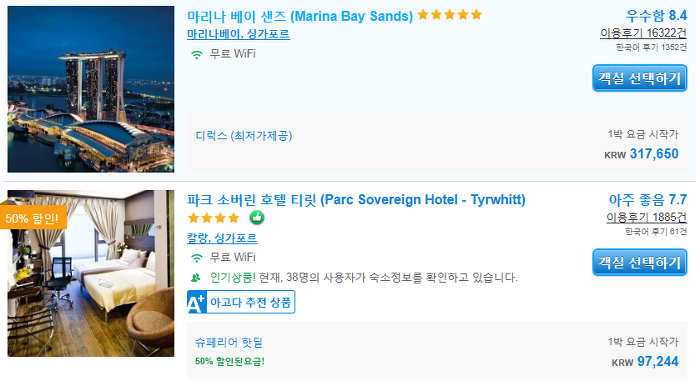
Task: Choose the 슈페리어 핫딜 room link
Action: [x=229, y=343]
